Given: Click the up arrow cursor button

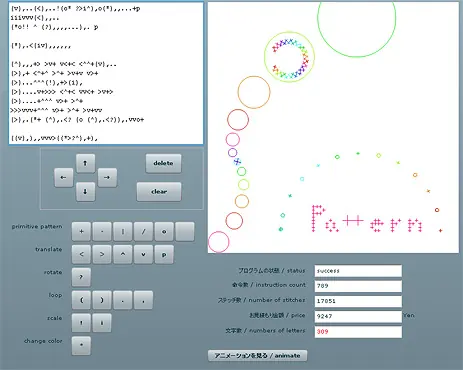Looking at the screenshot, I should tap(85, 163).
